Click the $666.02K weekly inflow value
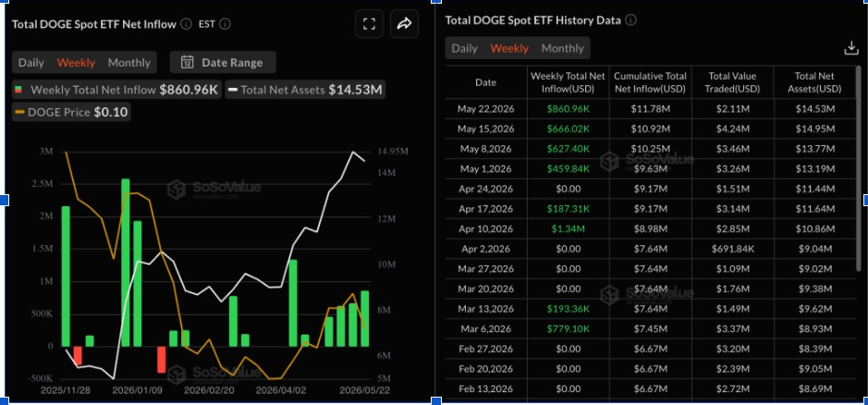Screen dimensions: 868x405 click(x=568, y=129)
